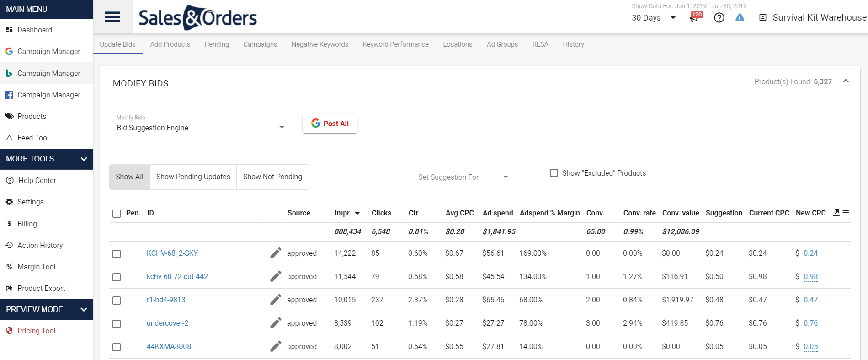Open the Ad Groups tab
The width and height of the screenshot is (868, 360).
tap(502, 44)
